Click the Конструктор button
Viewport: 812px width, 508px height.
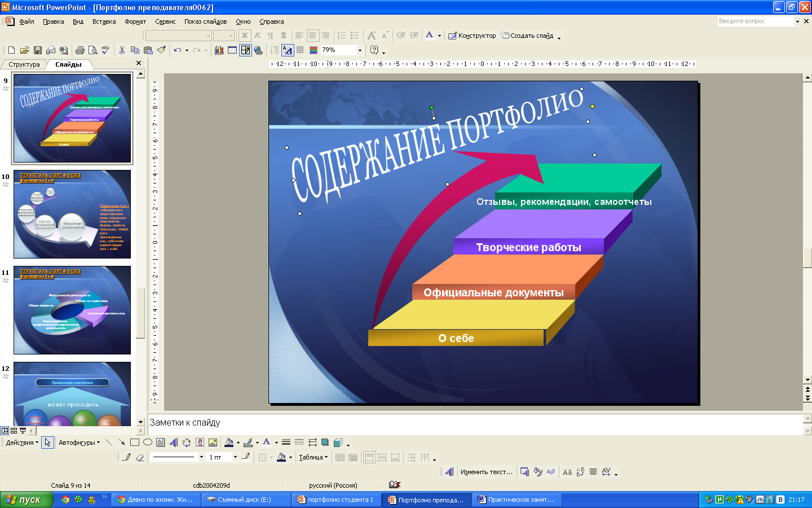pos(472,36)
